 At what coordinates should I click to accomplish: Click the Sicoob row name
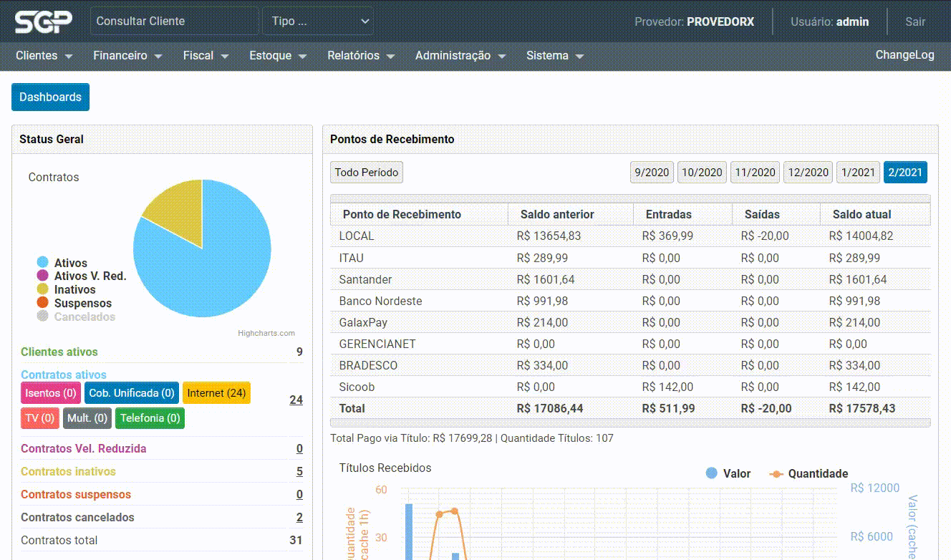coord(357,387)
